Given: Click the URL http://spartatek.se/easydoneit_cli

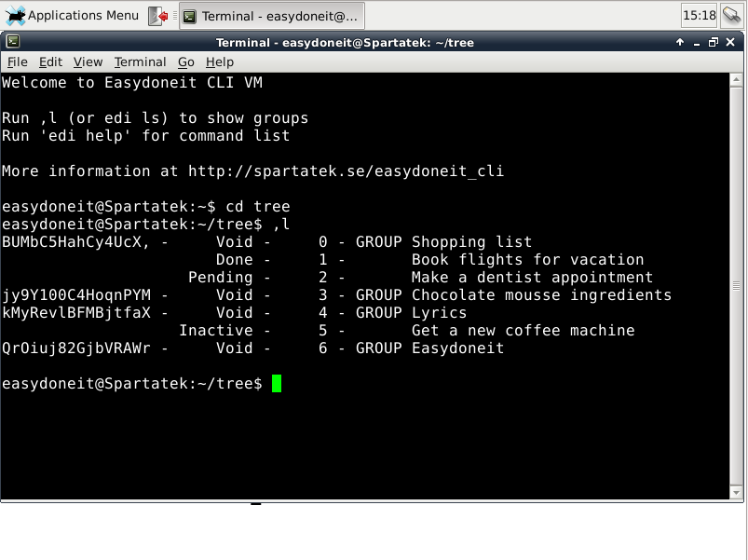Looking at the screenshot, I should 346,171.
